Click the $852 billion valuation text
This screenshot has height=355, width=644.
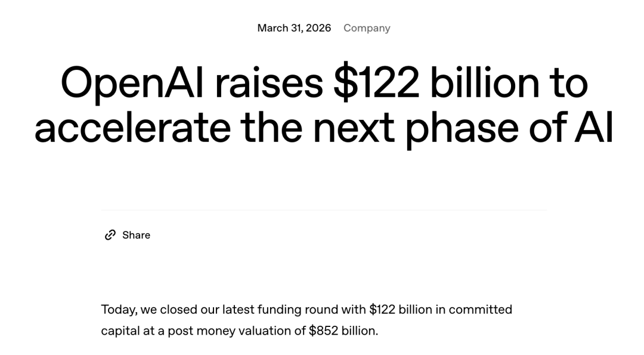point(342,331)
